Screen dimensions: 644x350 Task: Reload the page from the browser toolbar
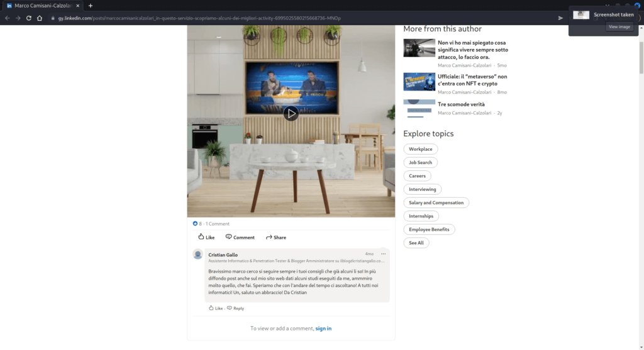pos(28,18)
